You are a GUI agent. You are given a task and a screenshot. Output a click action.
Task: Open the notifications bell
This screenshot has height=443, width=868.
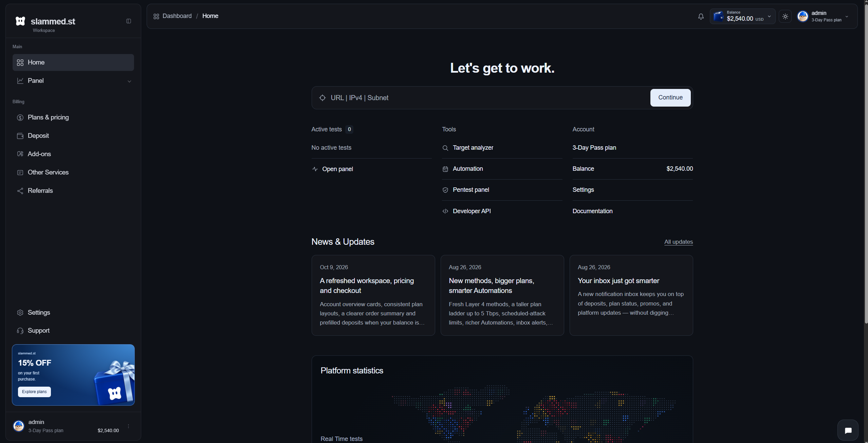tap(701, 16)
